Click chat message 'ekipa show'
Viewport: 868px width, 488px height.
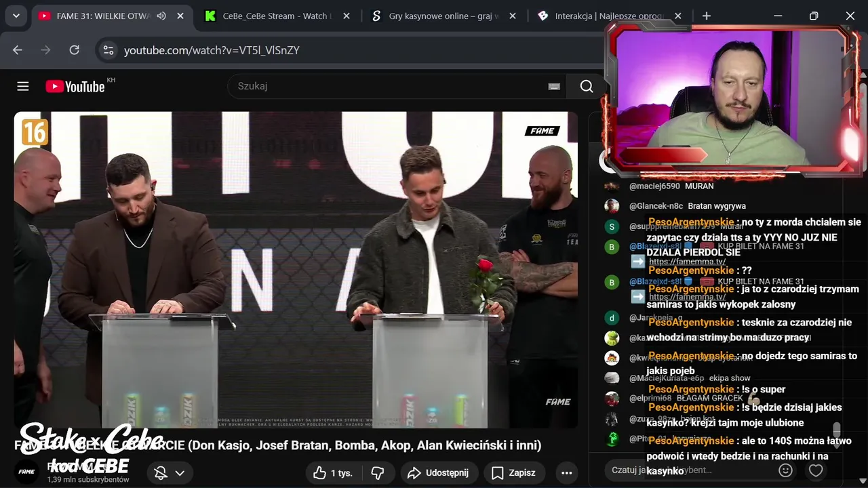click(730, 378)
